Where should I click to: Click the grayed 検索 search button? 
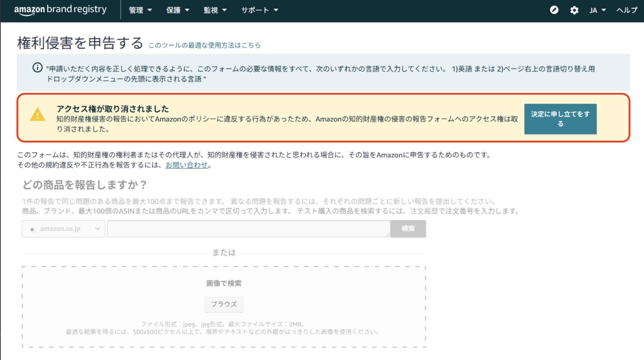[x=408, y=229]
